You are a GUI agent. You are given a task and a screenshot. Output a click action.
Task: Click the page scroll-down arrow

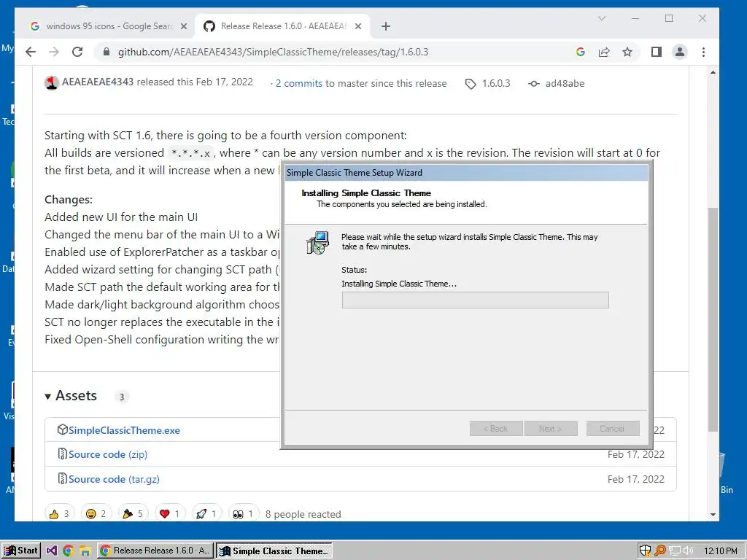click(713, 514)
